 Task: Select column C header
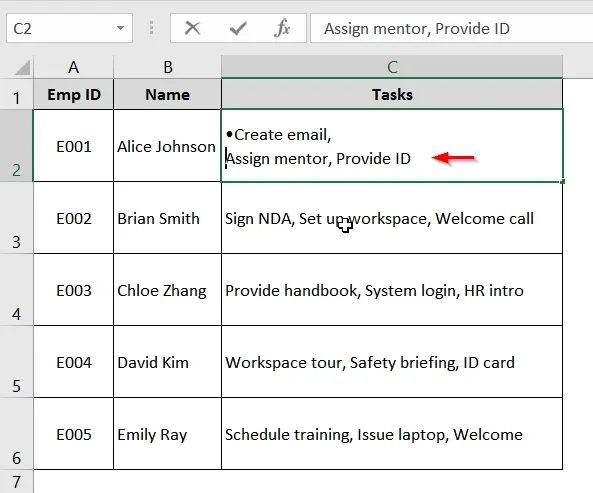point(392,67)
